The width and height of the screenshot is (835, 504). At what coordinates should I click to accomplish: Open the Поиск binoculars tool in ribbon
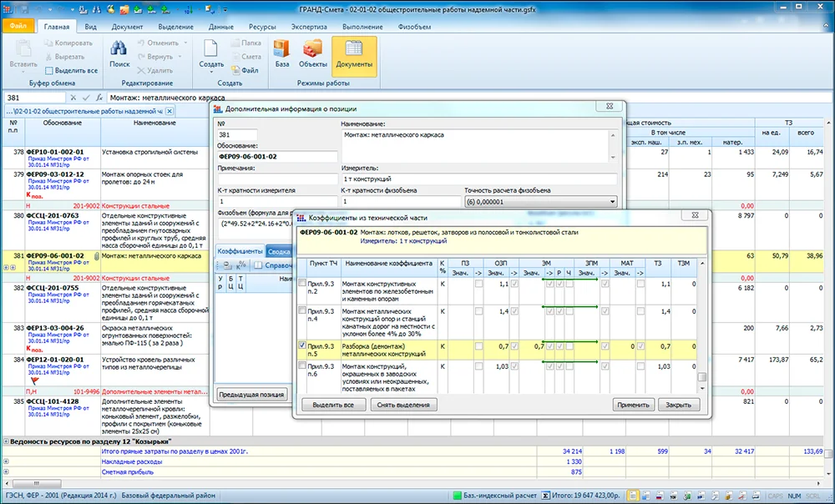[119, 54]
